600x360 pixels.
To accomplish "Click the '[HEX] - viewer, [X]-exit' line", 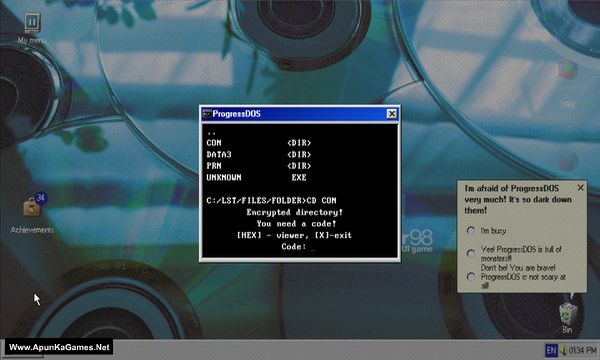I will pos(294,235).
